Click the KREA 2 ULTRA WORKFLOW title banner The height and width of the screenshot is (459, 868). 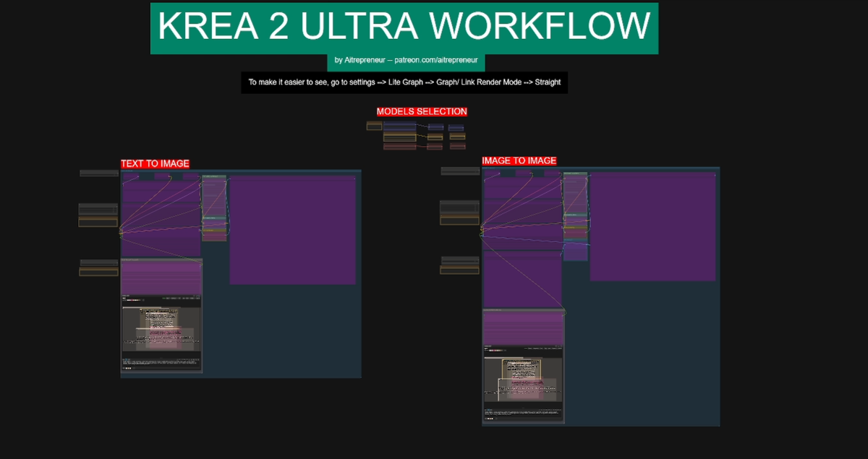(x=404, y=28)
